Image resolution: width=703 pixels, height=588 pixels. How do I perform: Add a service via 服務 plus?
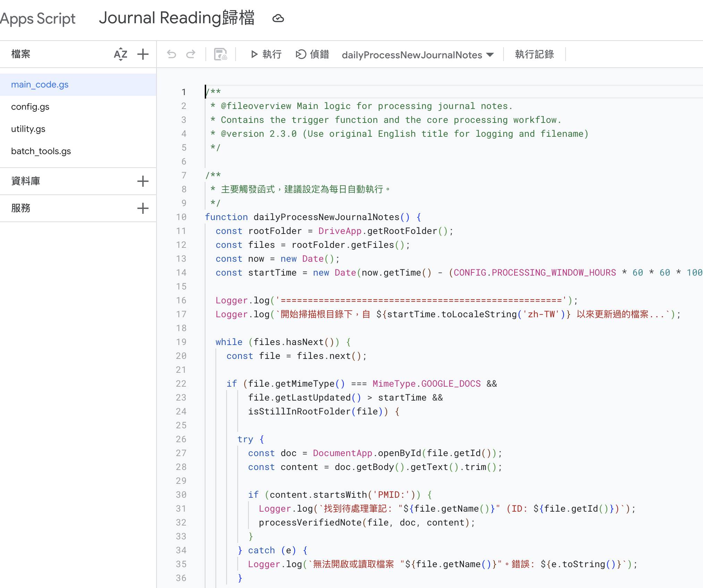coord(143,208)
